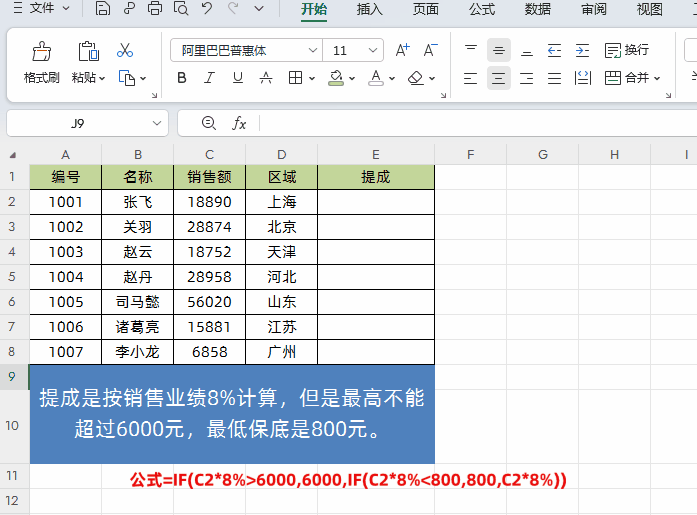The image size is (697, 515).
Task: Increase font size with A+ icon
Action: (x=403, y=50)
